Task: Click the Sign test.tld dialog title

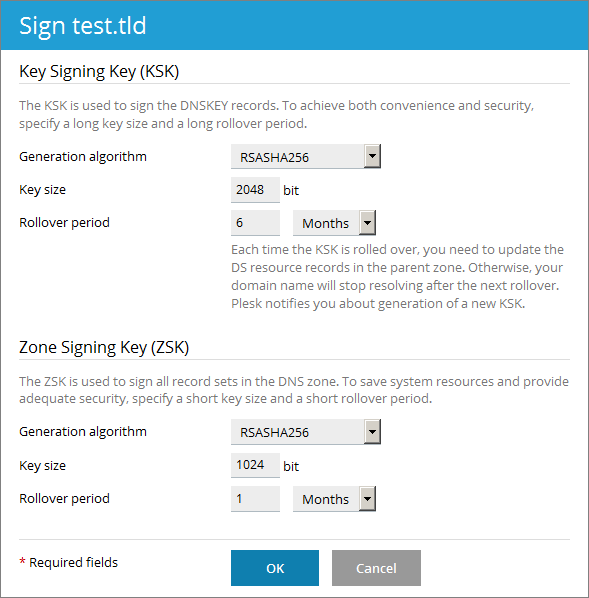Action: (83, 26)
